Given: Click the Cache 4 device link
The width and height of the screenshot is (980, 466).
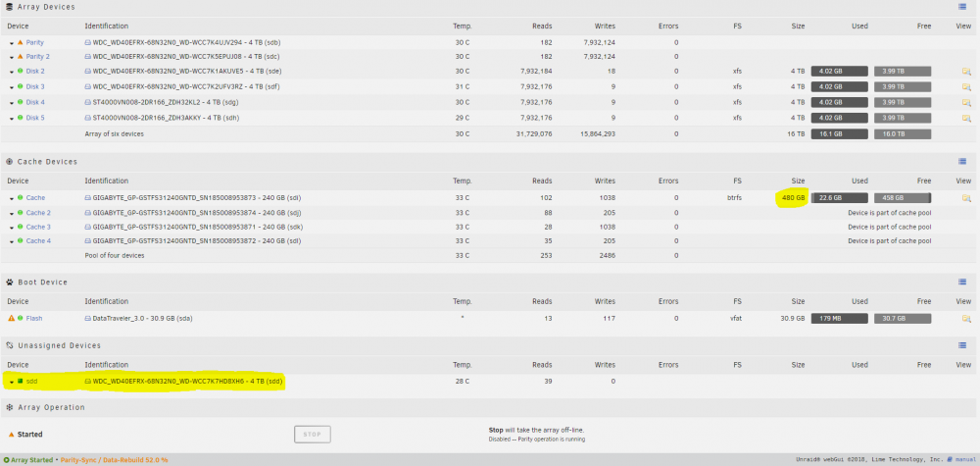Looking at the screenshot, I should coord(39,240).
